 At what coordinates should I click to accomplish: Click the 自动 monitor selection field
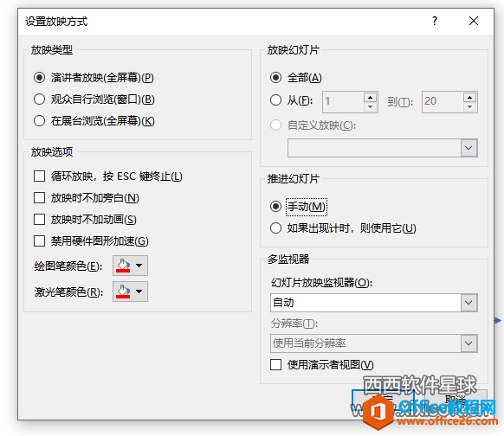coord(365,303)
